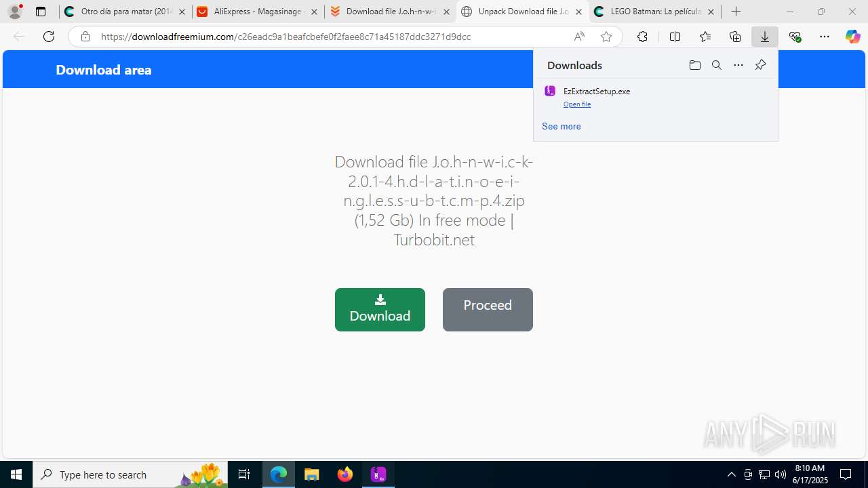Close the 'Unpack Download file' tab
The width and height of the screenshot is (868, 488).
578,12
